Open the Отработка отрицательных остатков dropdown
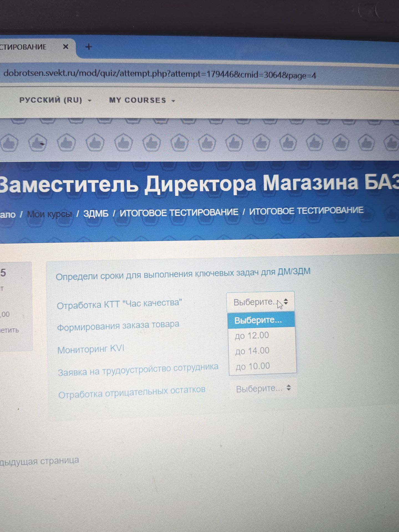The image size is (399, 532). 263,388
